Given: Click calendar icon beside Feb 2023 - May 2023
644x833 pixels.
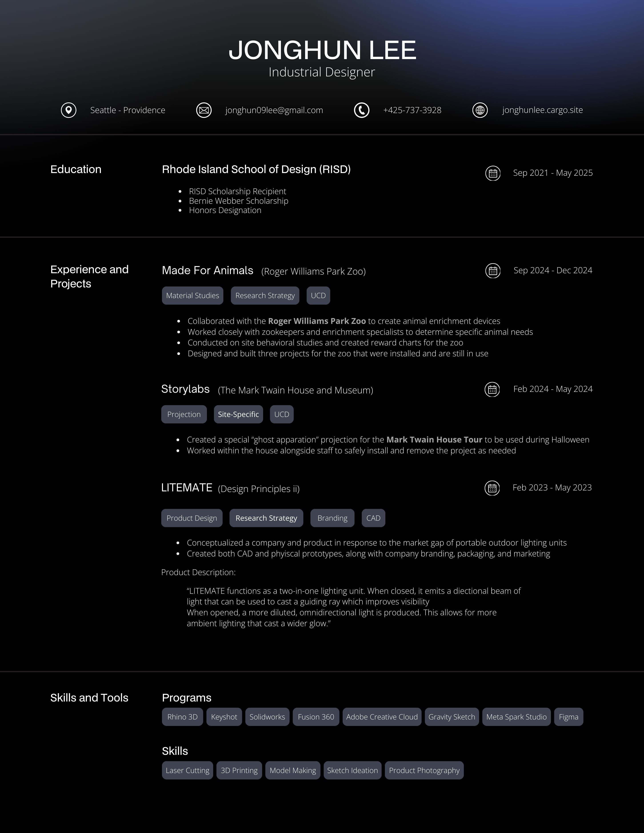Looking at the screenshot, I should pos(492,488).
